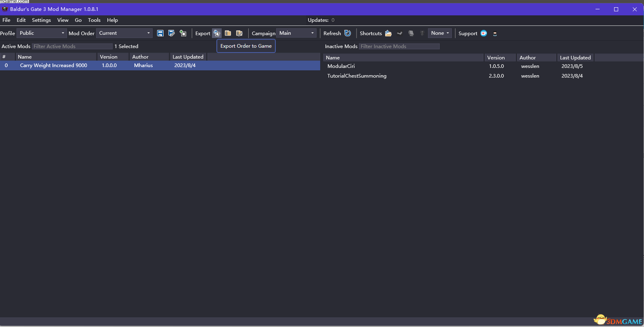This screenshot has width=644, height=327.
Task: Click the Filter Inactive Mods search box
Action: 399,46
